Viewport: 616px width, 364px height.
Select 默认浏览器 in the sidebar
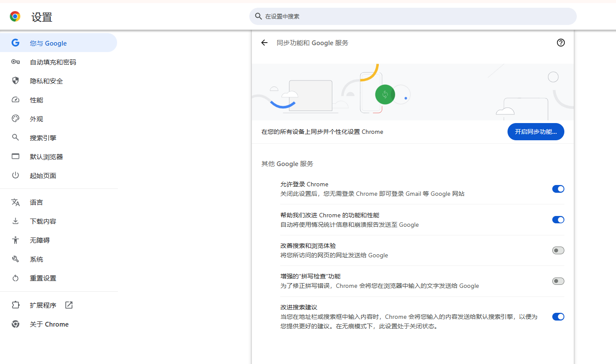(x=59, y=157)
